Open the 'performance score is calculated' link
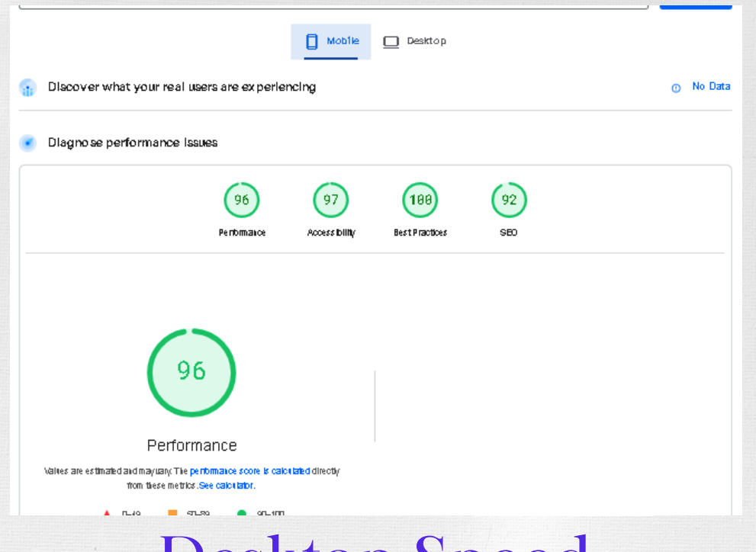Image resolution: width=756 pixels, height=552 pixels. [x=249, y=471]
